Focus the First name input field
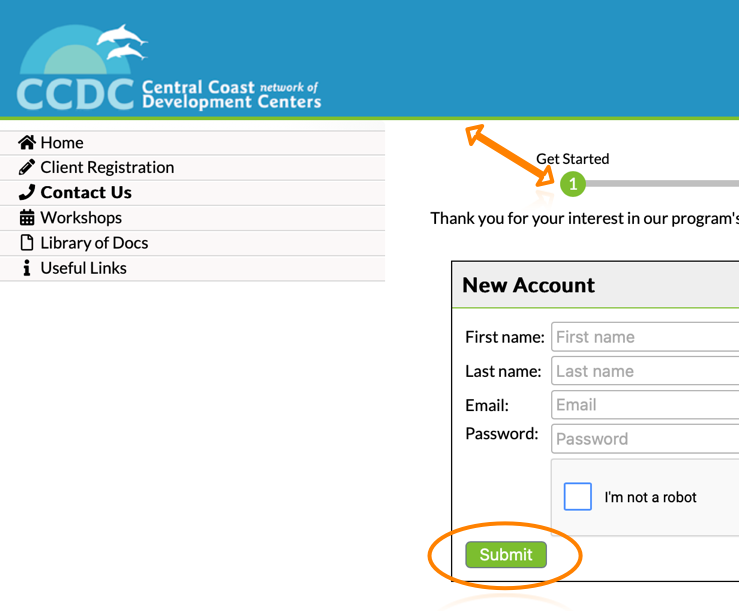739x611 pixels. (x=645, y=337)
